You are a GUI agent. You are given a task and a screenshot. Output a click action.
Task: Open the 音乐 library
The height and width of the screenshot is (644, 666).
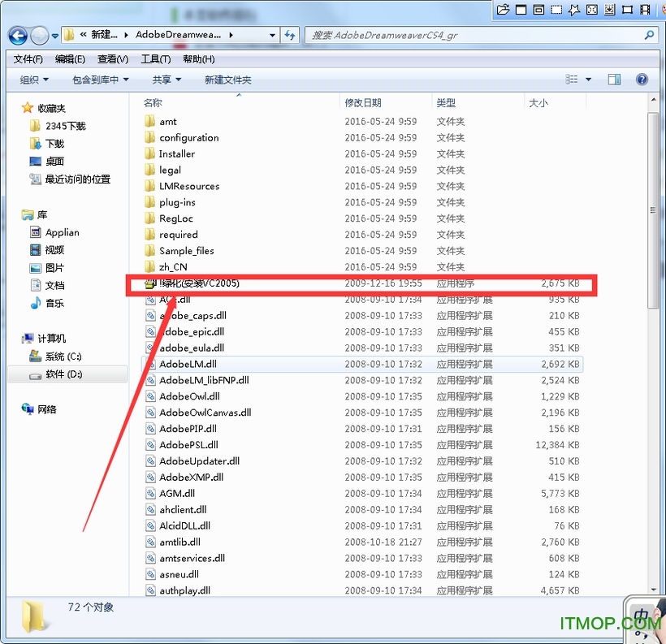coord(47,303)
